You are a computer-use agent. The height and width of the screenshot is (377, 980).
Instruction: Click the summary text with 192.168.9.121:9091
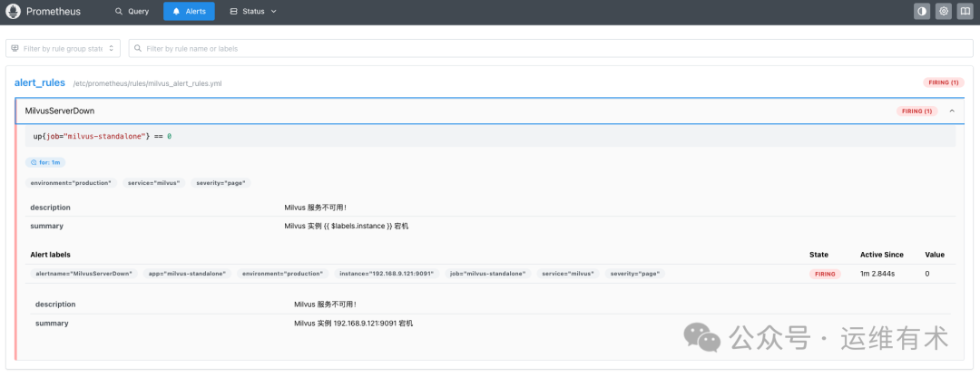(x=354, y=324)
